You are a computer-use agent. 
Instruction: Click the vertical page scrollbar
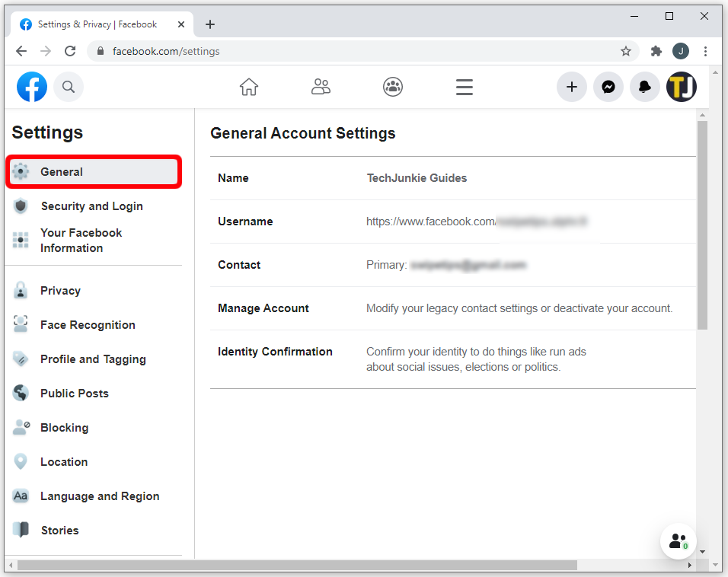pyautogui.click(x=702, y=228)
